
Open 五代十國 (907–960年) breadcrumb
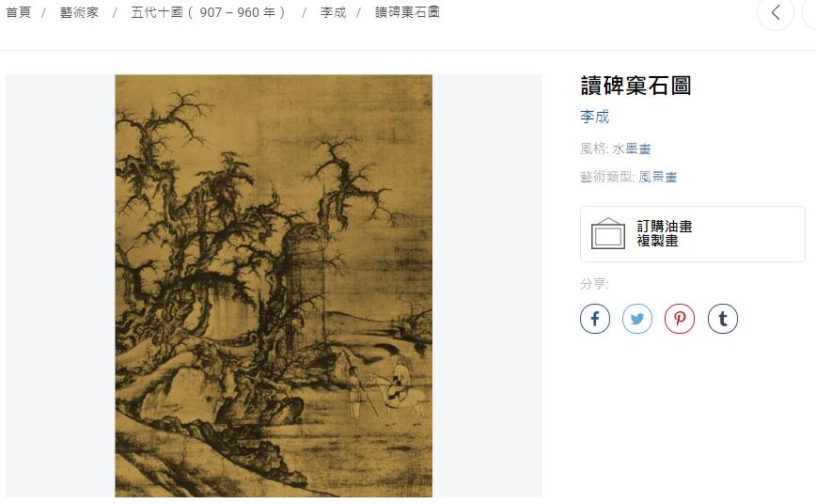tap(208, 12)
